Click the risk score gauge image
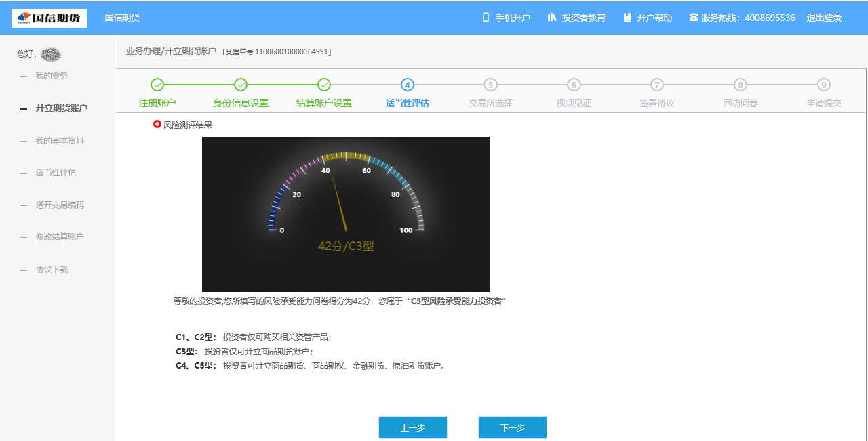Viewport: 868px width, 441px height. point(346,214)
